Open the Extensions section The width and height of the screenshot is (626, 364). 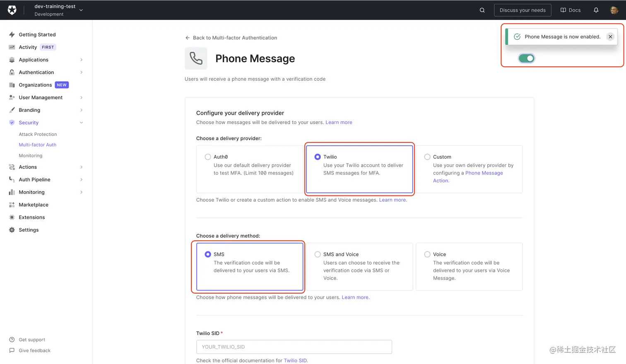[x=32, y=217]
